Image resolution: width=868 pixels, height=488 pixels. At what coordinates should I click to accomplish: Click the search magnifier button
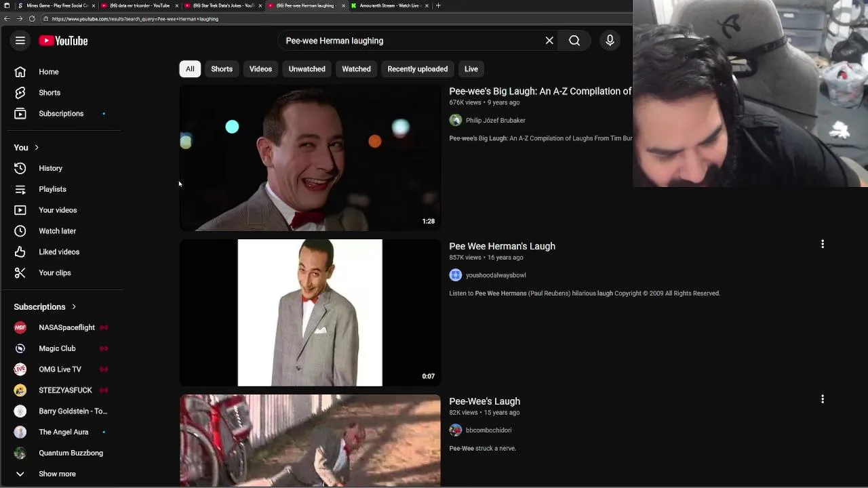(574, 41)
